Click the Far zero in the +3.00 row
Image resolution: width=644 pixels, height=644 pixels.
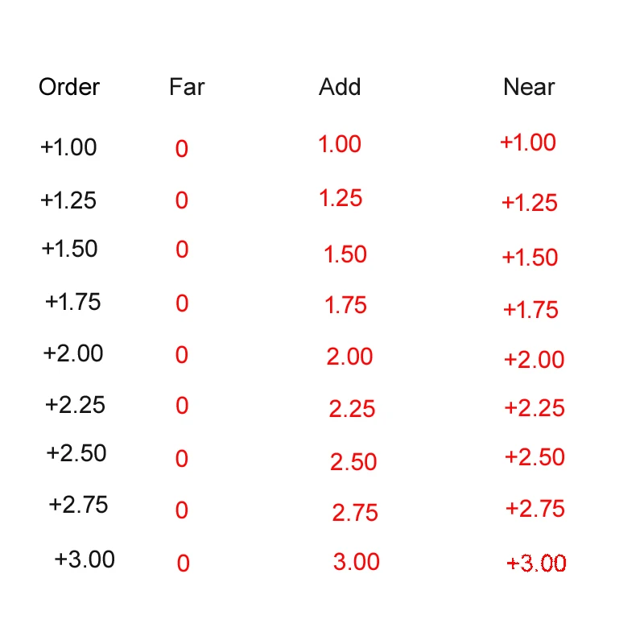(x=184, y=563)
